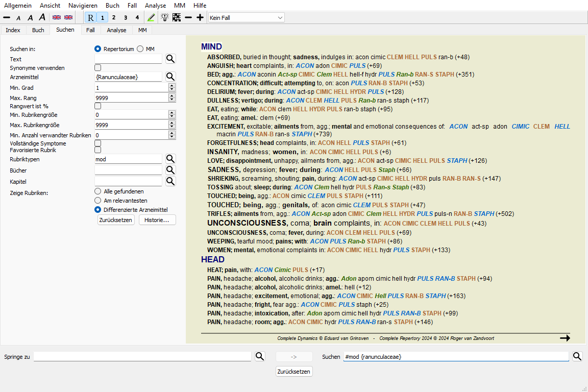Image resolution: width=588 pixels, height=392 pixels.
Task: Decrease Max. Rubrikengröße with stepper down arrow
Action: pos(171,127)
